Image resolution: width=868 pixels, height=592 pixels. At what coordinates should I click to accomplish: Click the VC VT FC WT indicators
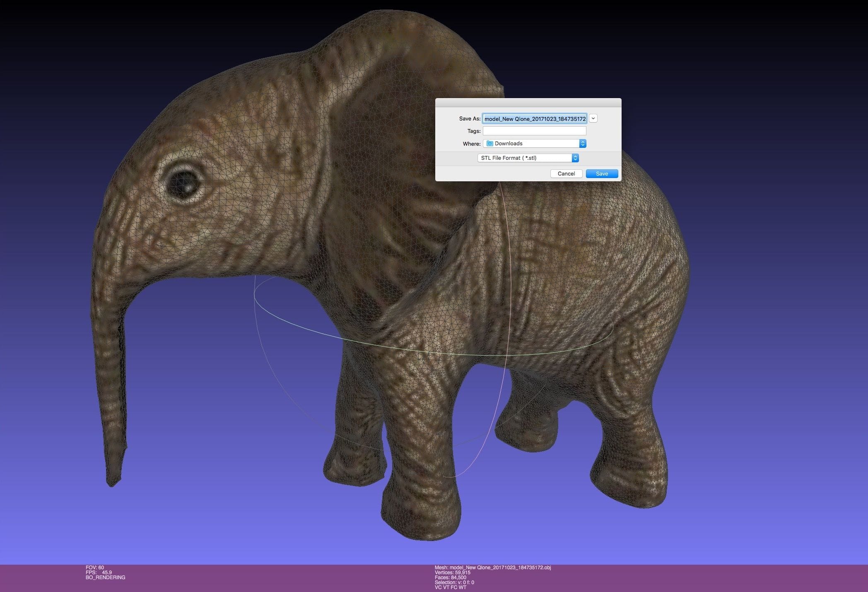tap(450, 587)
